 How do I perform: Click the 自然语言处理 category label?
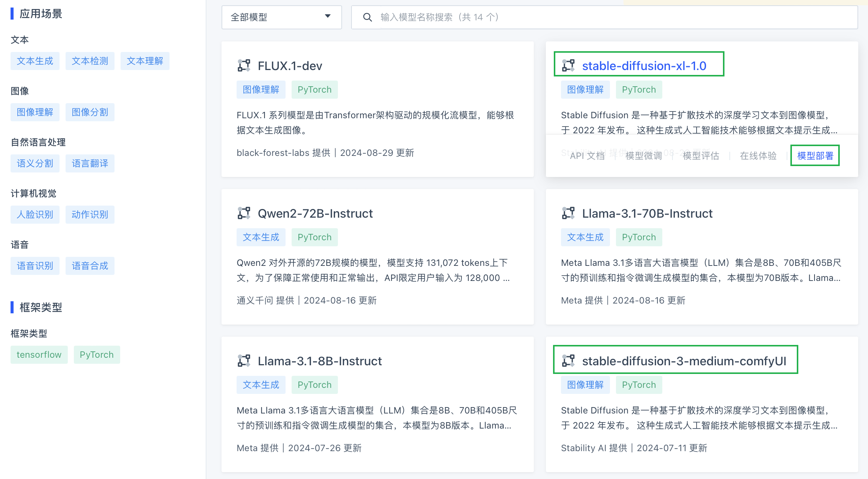[x=38, y=142]
